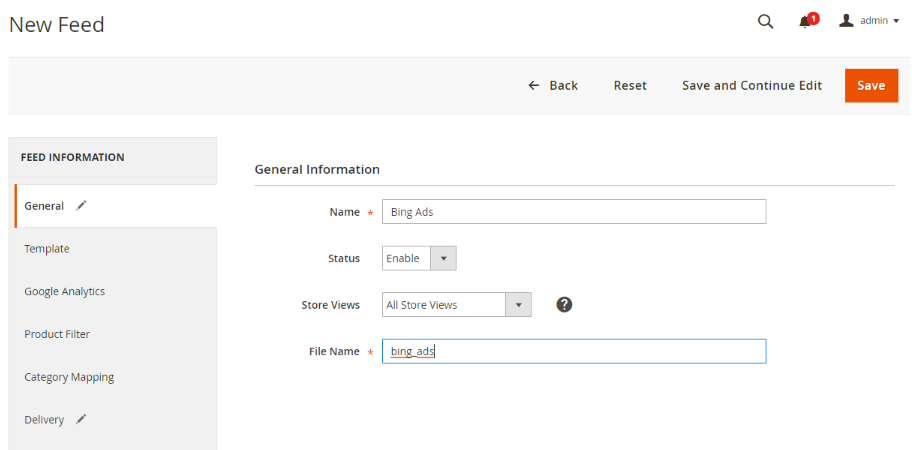Click Save and Continue Edit
Screen dimensions: 912x450
click(x=751, y=85)
